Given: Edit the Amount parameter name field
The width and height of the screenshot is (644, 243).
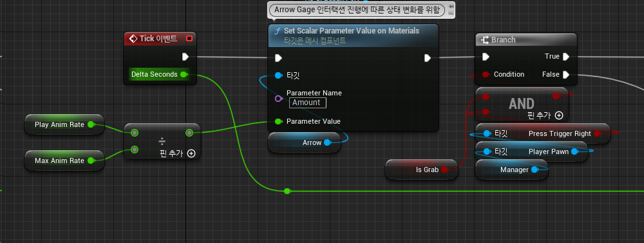Looking at the screenshot, I should click(x=308, y=102).
